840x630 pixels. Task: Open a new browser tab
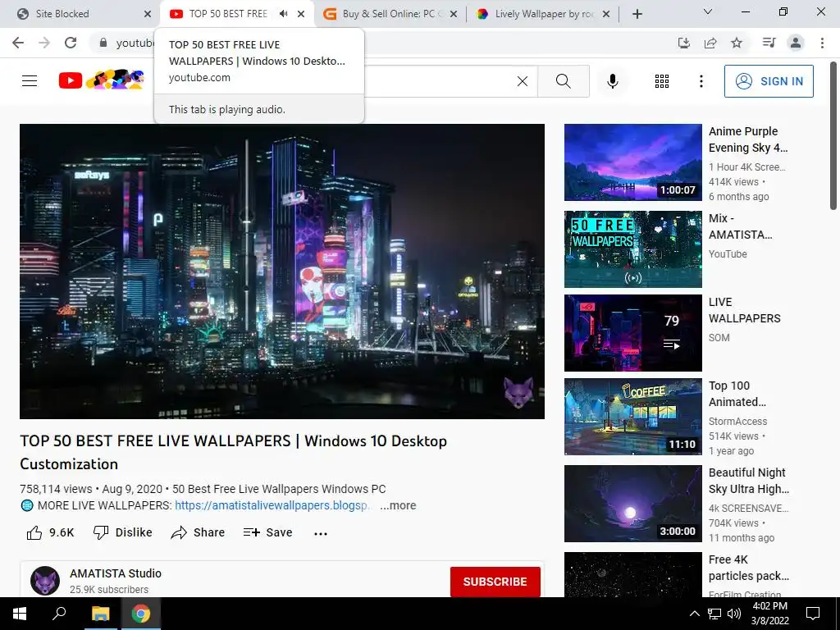pos(637,14)
